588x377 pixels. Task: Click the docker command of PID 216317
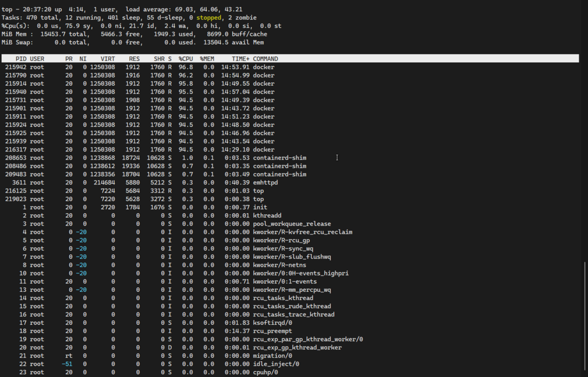pyautogui.click(x=263, y=149)
